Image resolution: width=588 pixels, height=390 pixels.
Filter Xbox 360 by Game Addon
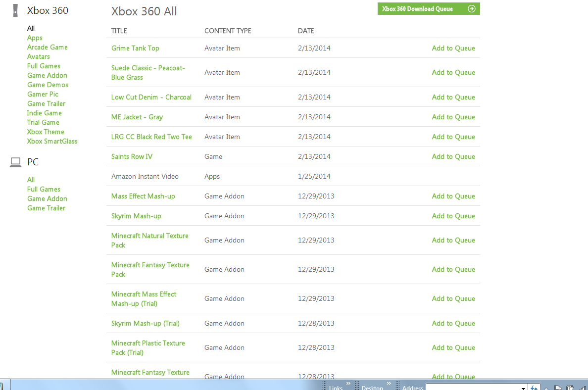[47, 75]
